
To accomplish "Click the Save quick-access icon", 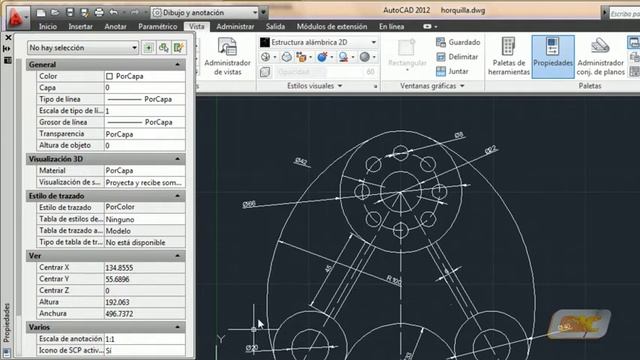I will [x=70, y=13].
